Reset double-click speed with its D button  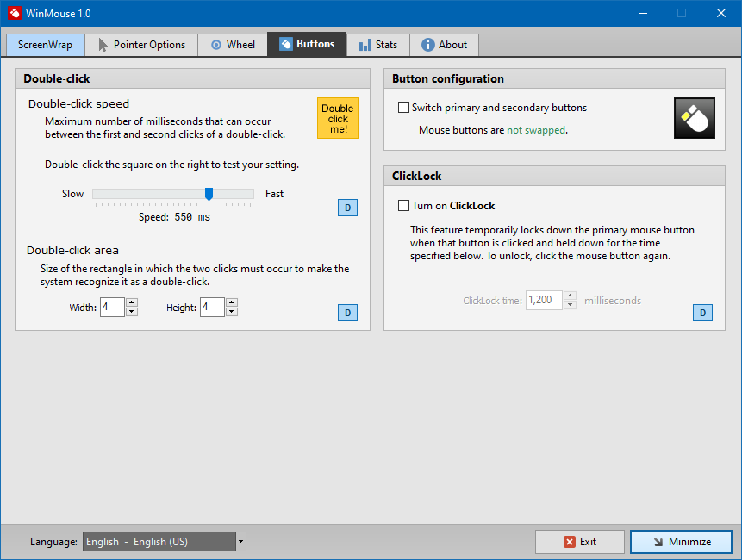click(x=348, y=208)
